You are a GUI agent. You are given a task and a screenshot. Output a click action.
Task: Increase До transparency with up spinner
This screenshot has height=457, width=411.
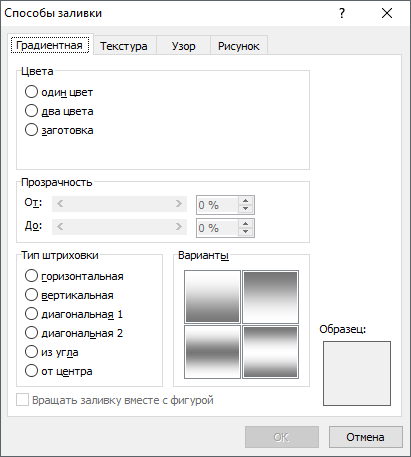point(246,224)
